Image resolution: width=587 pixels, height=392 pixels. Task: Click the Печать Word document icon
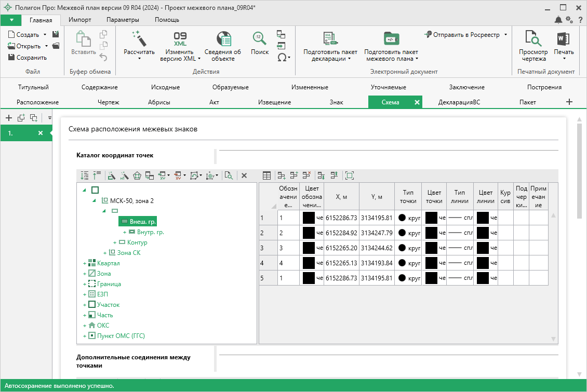pos(564,38)
